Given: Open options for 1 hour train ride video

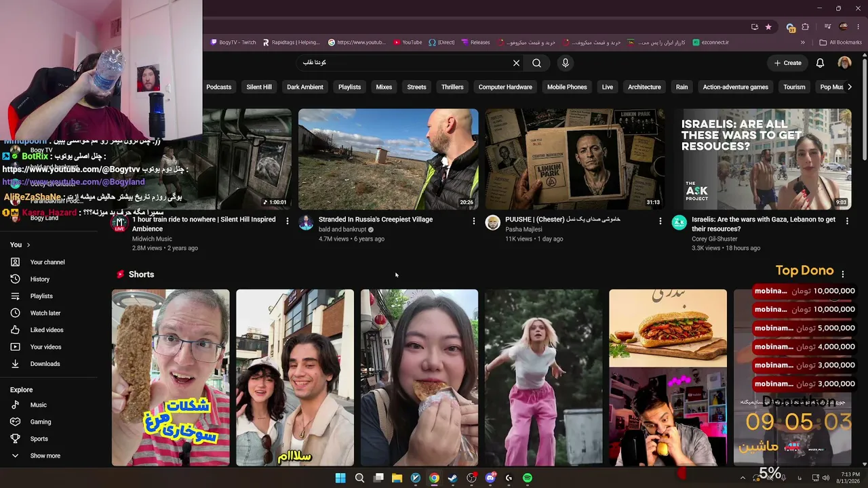Looking at the screenshot, I should pos(287,220).
